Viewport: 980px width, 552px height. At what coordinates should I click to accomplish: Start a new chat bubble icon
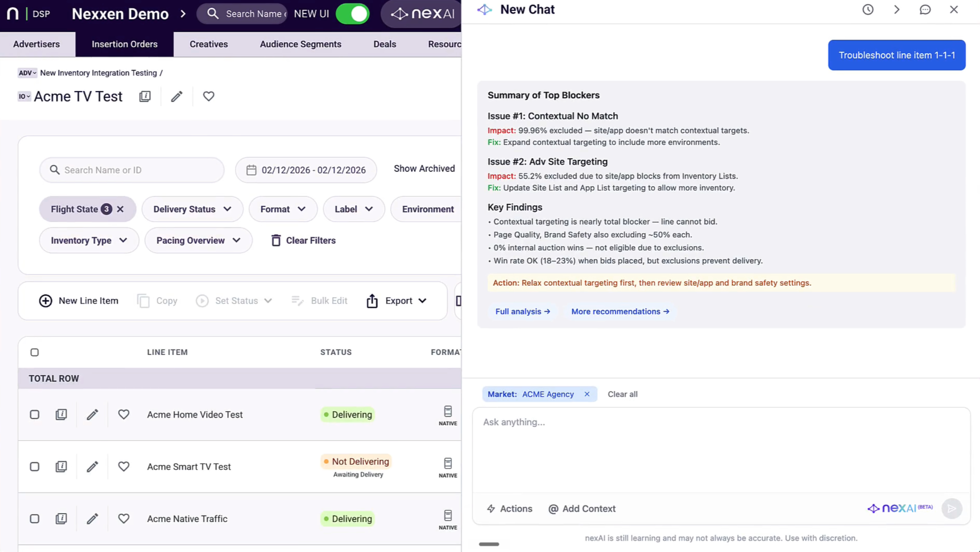click(x=925, y=10)
